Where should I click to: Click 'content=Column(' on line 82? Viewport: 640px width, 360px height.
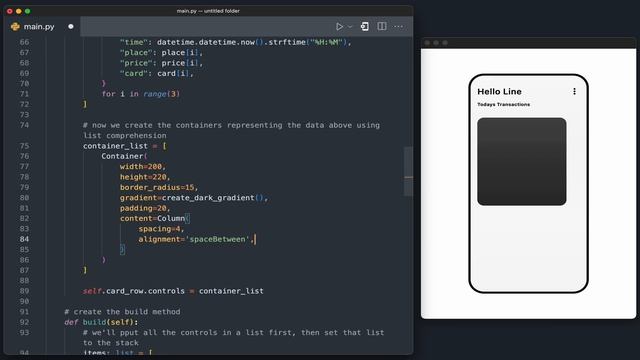pyautogui.click(x=154, y=218)
